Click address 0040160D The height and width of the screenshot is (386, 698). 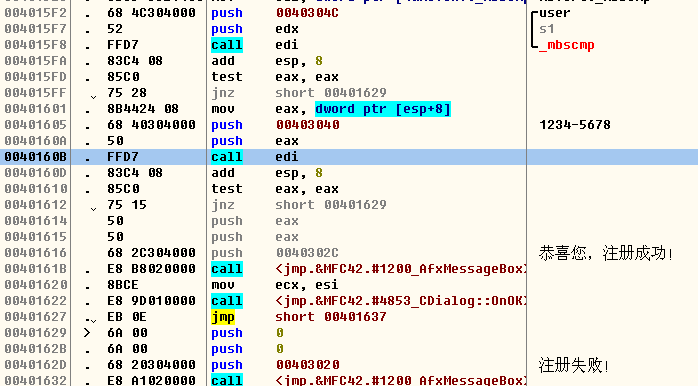pyautogui.click(x=35, y=173)
